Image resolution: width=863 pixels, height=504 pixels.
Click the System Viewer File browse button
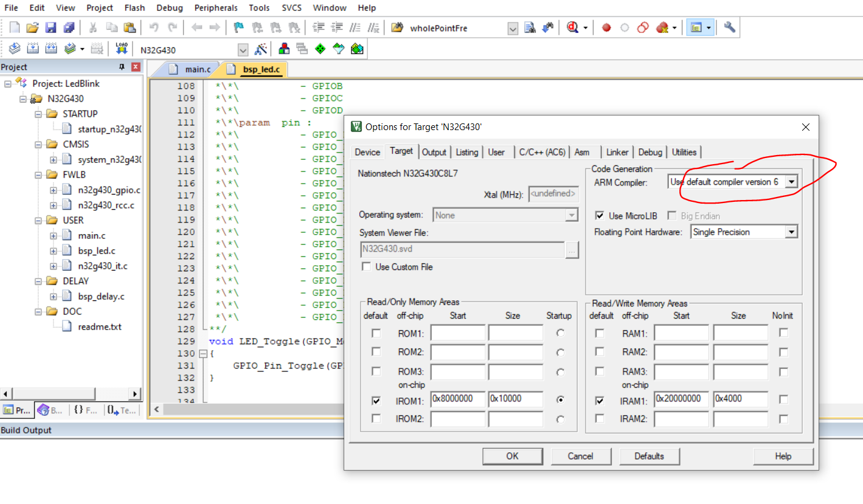pyautogui.click(x=572, y=250)
